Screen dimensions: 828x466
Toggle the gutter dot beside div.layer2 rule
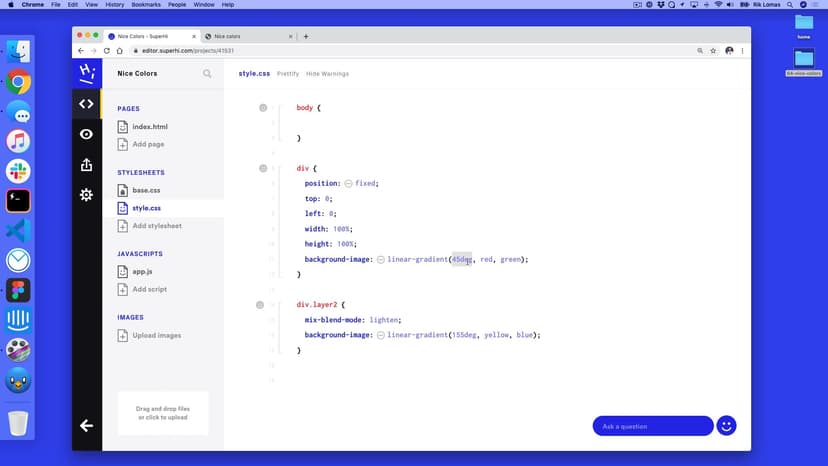[259, 304]
